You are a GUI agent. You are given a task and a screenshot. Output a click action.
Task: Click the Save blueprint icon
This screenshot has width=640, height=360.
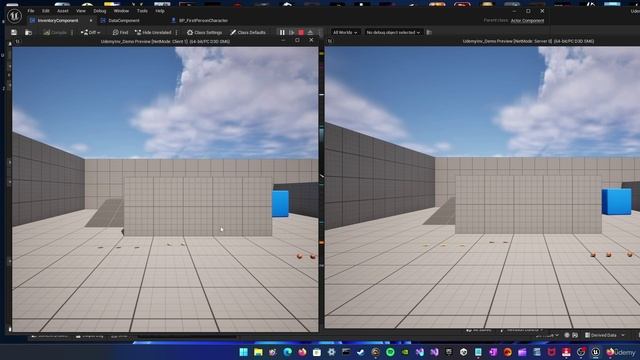point(14,32)
